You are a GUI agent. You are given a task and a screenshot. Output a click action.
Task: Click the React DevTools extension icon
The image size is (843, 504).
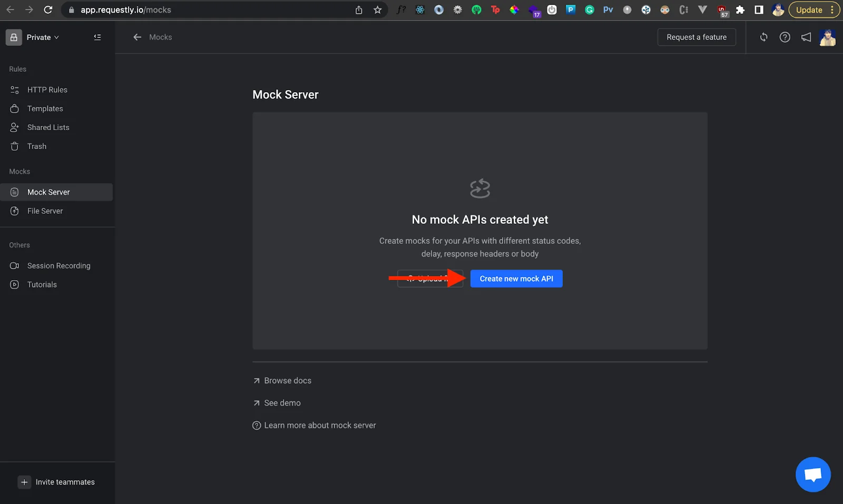[420, 9]
